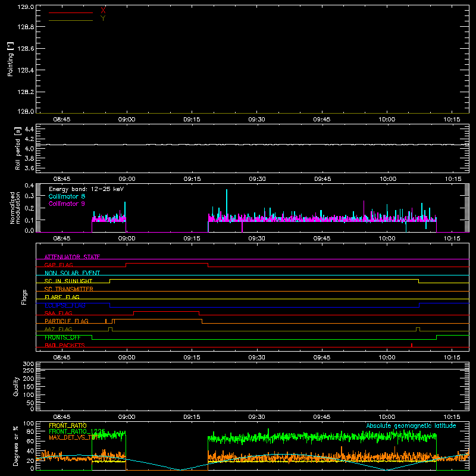Click the '128.2' tick on Pointing axis
Viewport: 476px width, 476px height.
[x=26, y=92]
